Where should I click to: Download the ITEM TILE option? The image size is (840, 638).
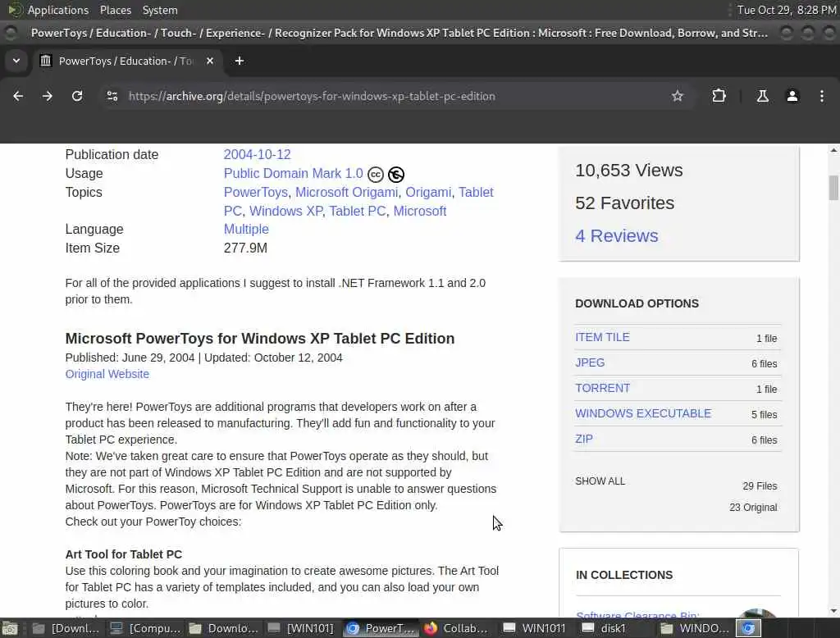[602, 337]
